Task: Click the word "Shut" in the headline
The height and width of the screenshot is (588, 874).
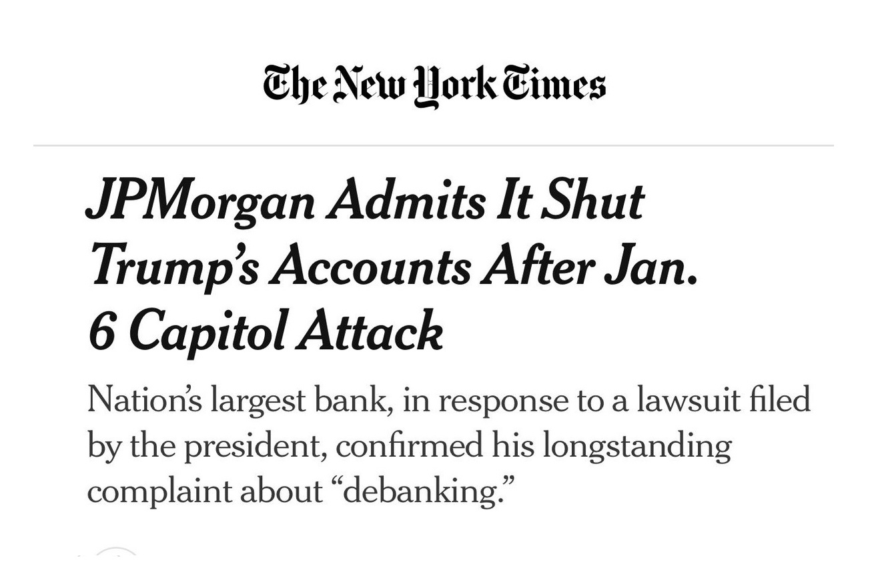Action: click(592, 203)
